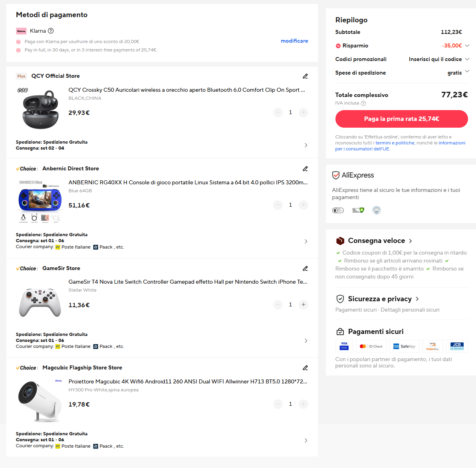
Task: Click the Klarna info question mark icon
Action: [51, 31]
